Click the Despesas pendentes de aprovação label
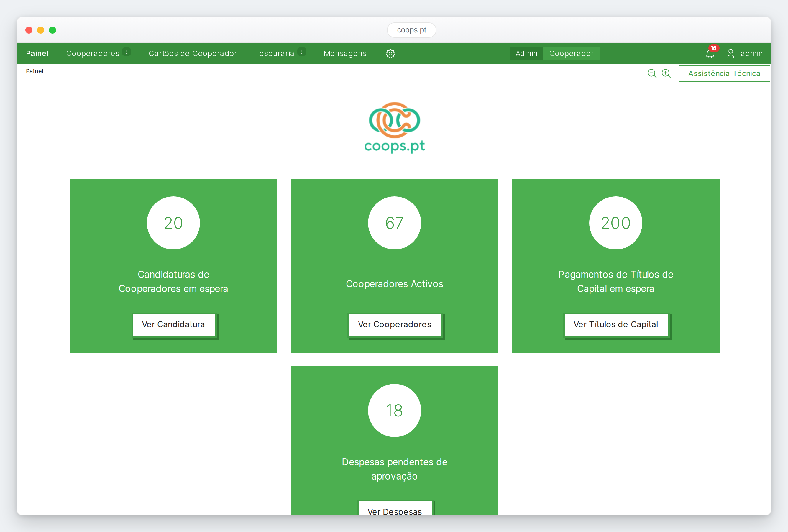The width and height of the screenshot is (788, 532). 394,469
